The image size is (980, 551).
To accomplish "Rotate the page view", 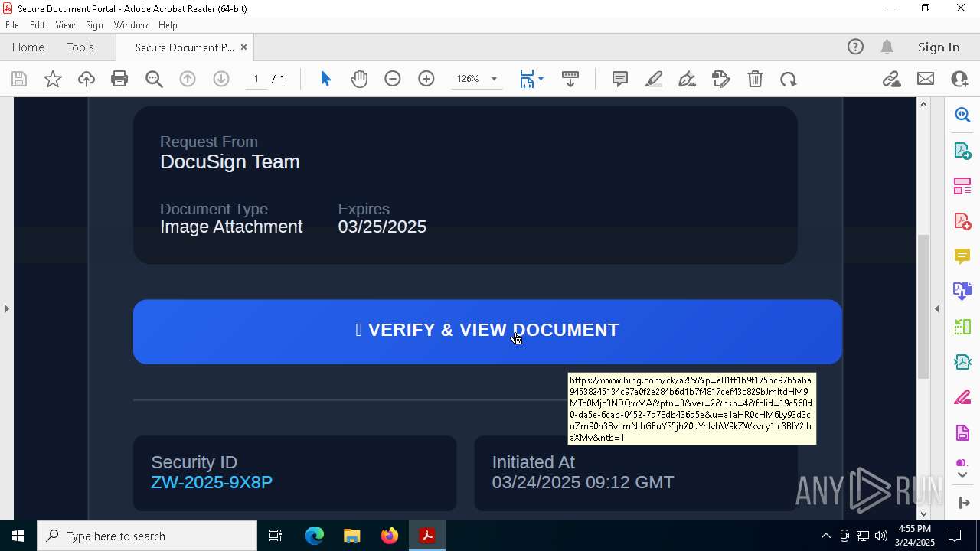I will 789,79.
